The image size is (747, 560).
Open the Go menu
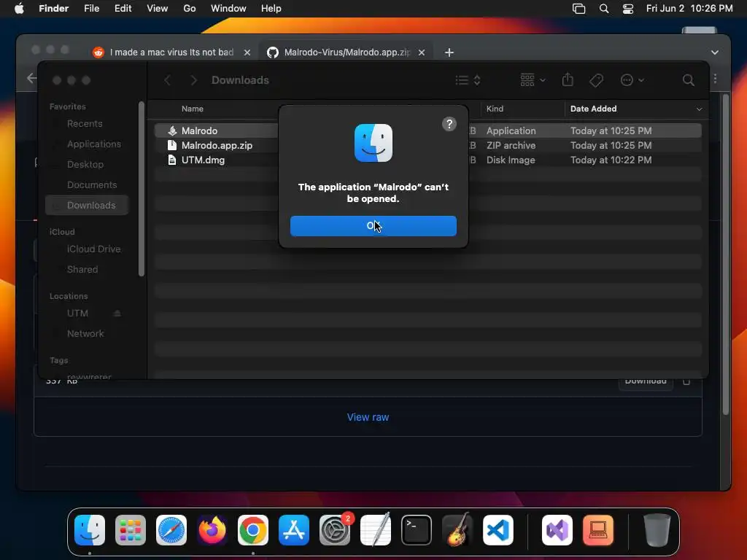click(190, 9)
